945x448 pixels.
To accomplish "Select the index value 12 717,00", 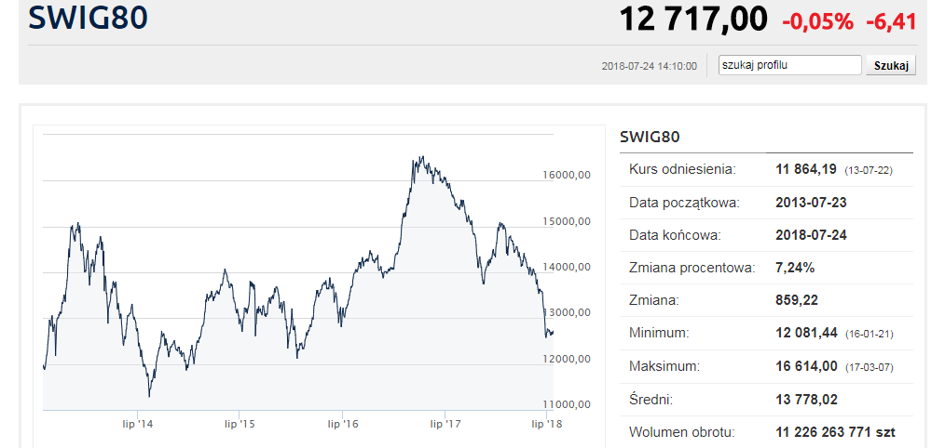I will pyautogui.click(x=694, y=19).
